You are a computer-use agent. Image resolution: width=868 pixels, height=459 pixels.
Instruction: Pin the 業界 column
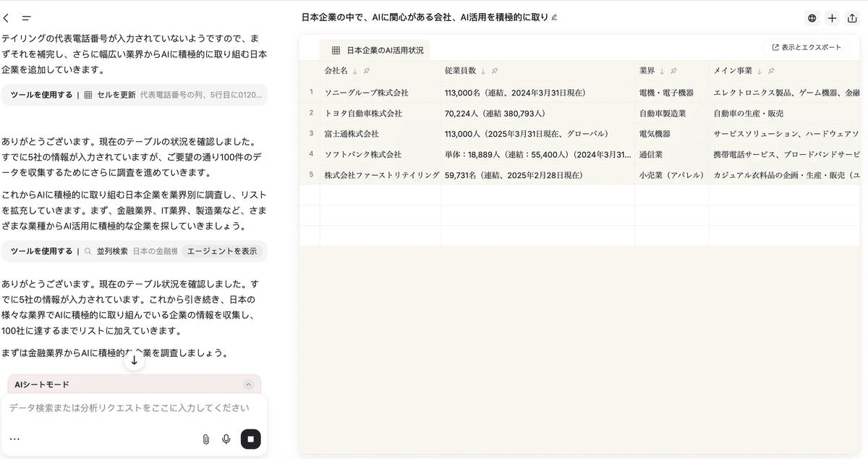tap(673, 71)
